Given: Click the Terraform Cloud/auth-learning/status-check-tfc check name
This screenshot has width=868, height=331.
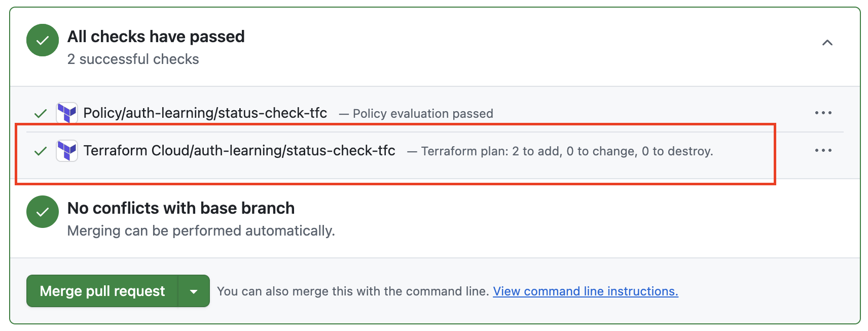Looking at the screenshot, I should pyautogui.click(x=239, y=151).
